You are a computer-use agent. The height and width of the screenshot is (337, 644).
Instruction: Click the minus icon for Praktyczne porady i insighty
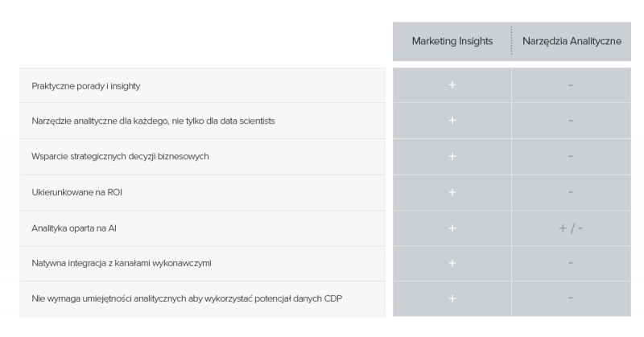pos(571,85)
